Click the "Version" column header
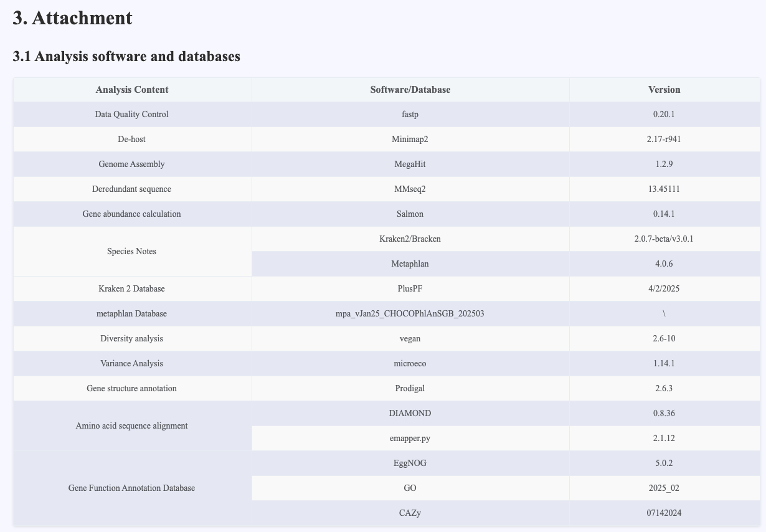The height and width of the screenshot is (532, 766). click(664, 90)
